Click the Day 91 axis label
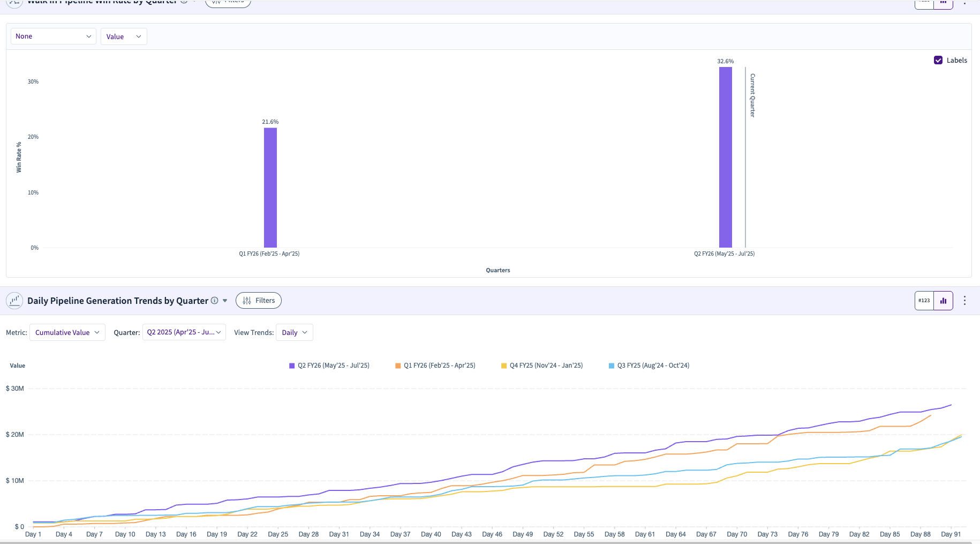This screenshot has width=980, height=544. pos(951,534)
